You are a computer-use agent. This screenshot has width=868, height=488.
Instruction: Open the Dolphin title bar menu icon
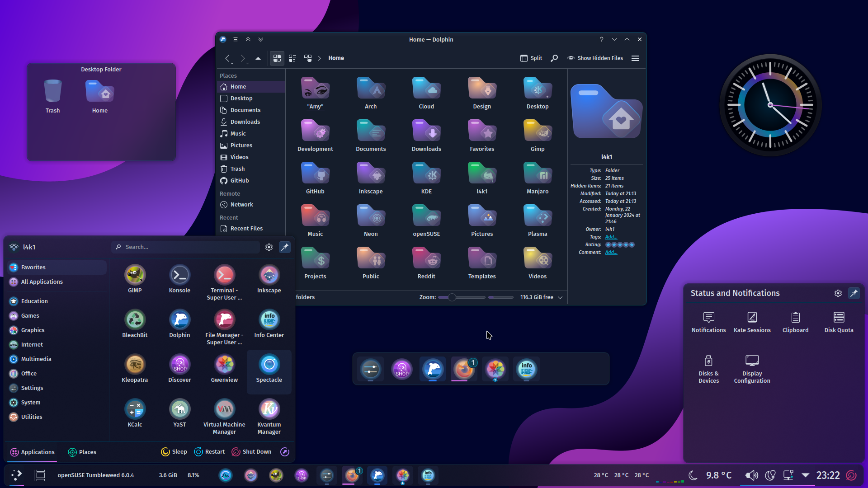point(236,40)
